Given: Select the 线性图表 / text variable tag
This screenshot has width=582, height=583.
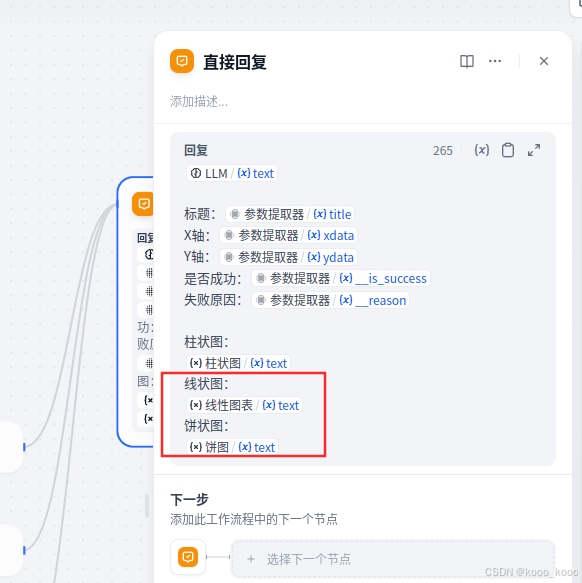Looking at the screenshot, I should pyautogui.click(x=244, y=405).
